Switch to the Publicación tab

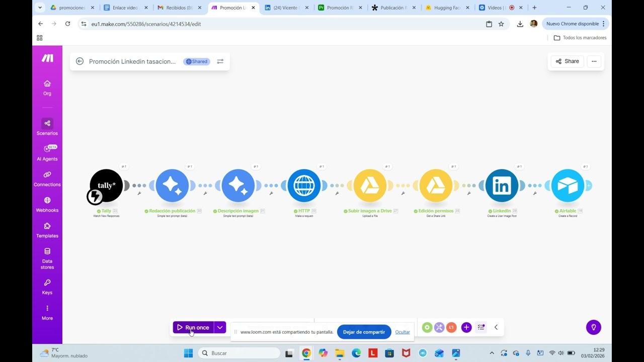(x=394, y=8)
